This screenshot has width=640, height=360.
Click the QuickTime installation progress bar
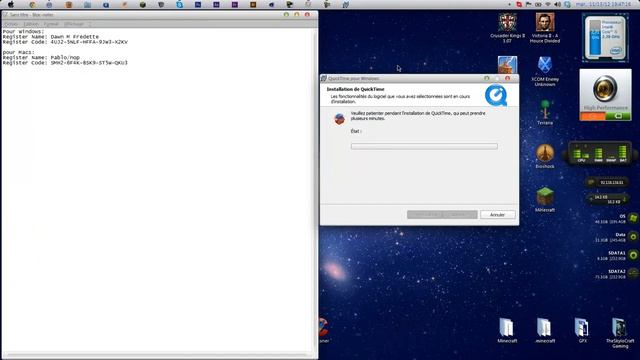coord(424,146)
